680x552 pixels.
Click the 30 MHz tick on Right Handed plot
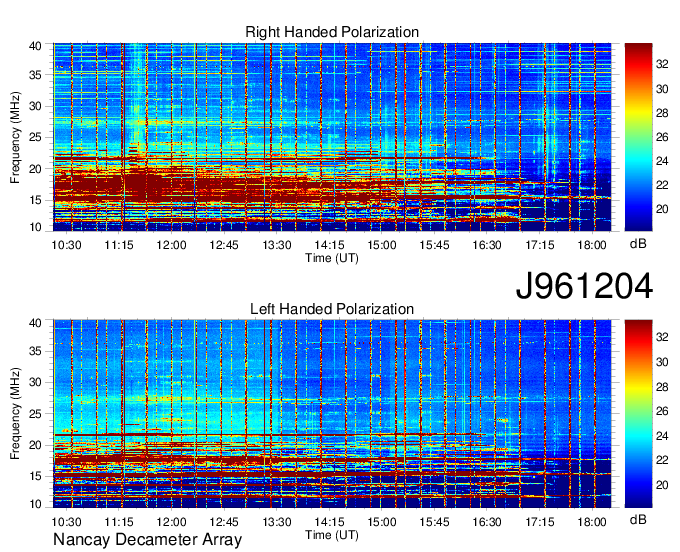(36, 107)
